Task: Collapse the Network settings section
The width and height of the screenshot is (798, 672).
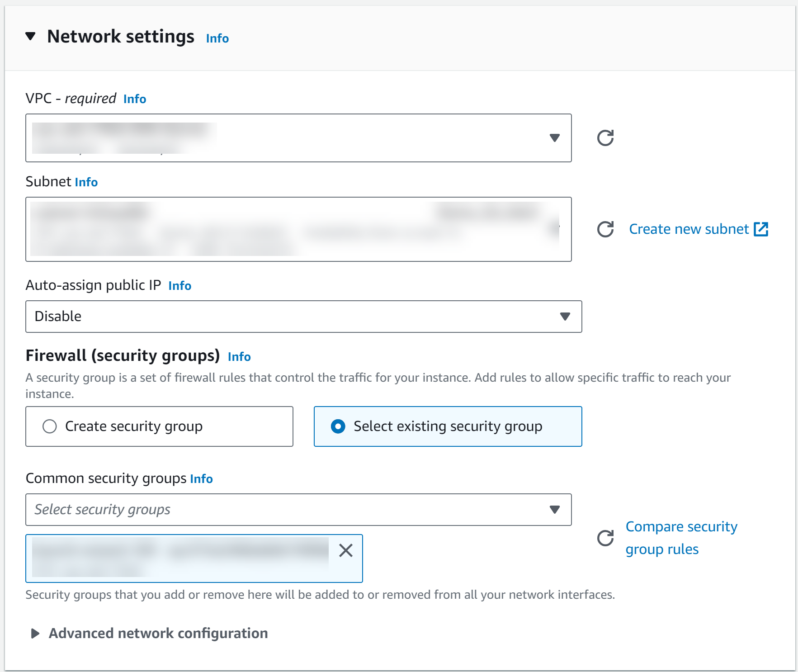Action: tap(31, 36)
